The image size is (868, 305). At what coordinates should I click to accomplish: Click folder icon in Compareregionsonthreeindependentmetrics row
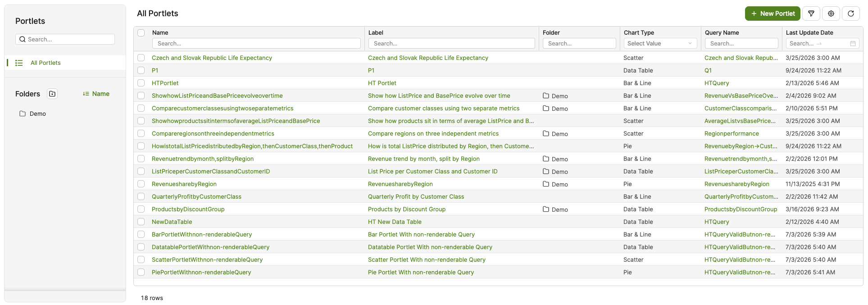pyautogui.click(x=546, y=133)
